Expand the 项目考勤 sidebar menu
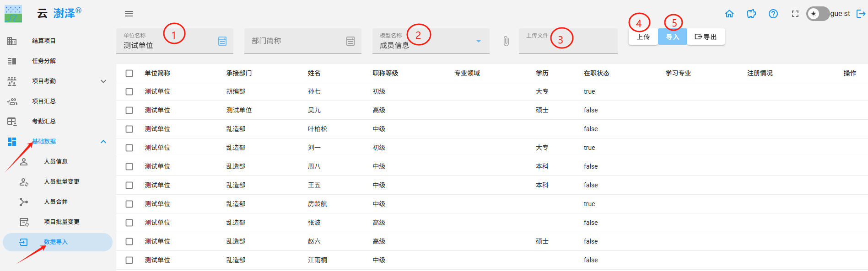 (103, 81)
